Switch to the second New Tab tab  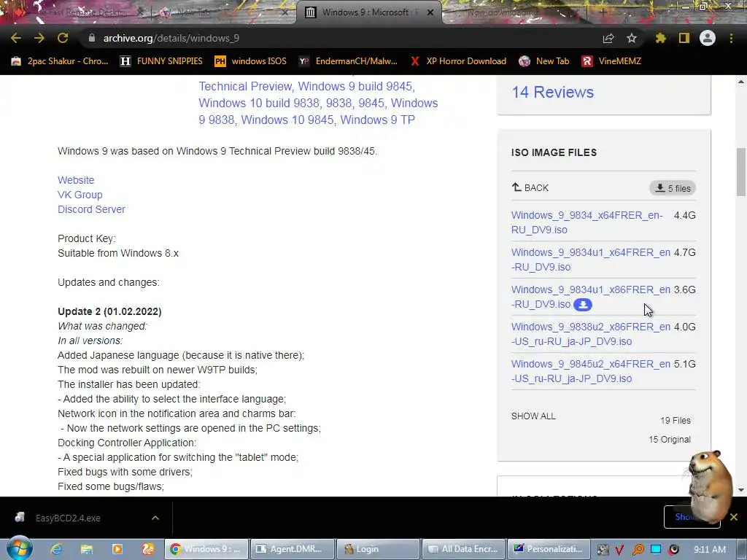pos(224,12)
